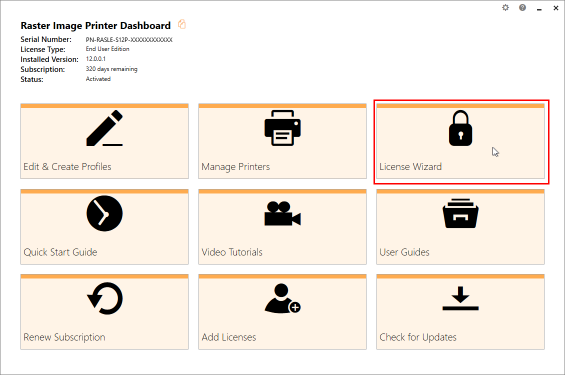The height and width of the screenshot is (375, 565).
Task: Click the Subscription label
Action: (43, 69)
